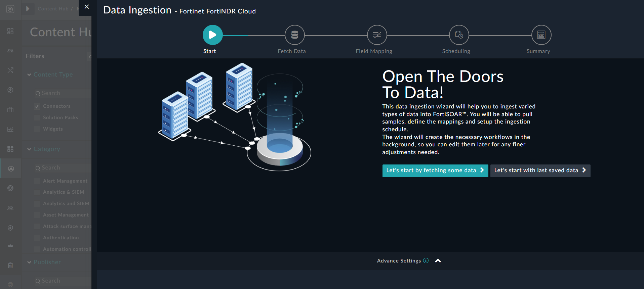
Task: Jump to the Scheduling calendar icon
Action: click(x=459, y=35)
